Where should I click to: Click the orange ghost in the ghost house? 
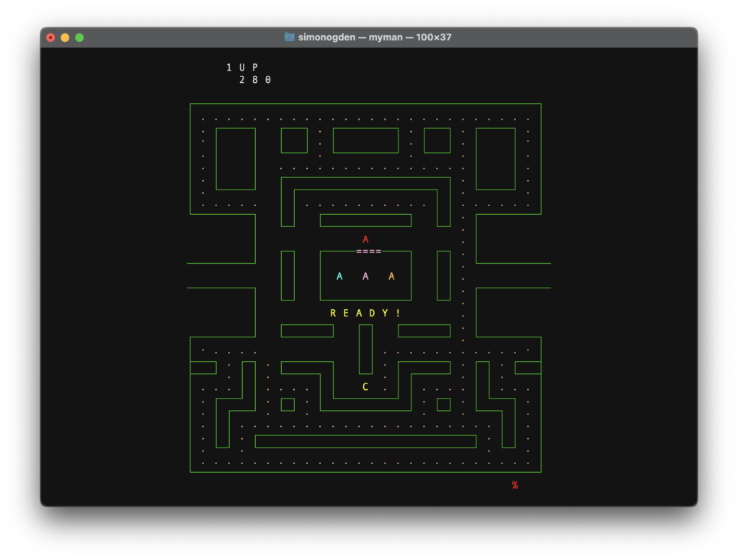(391, 276)
